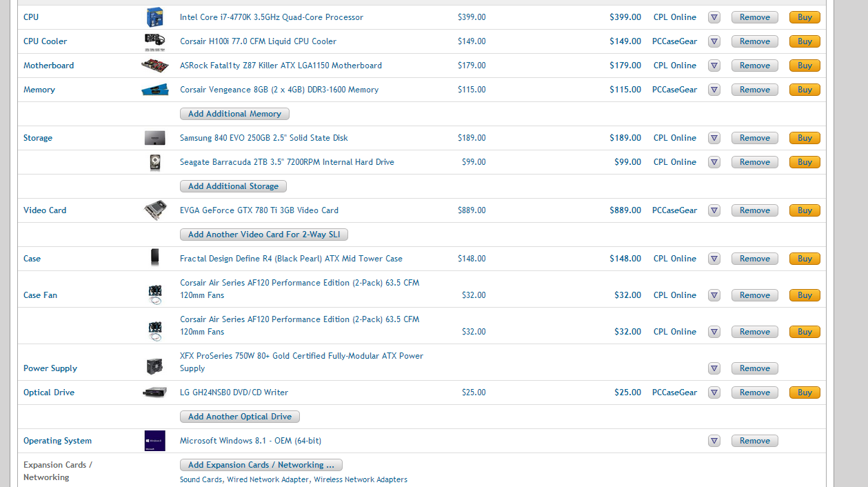Click the $148.00 total price for the Case

click(625, 259)
